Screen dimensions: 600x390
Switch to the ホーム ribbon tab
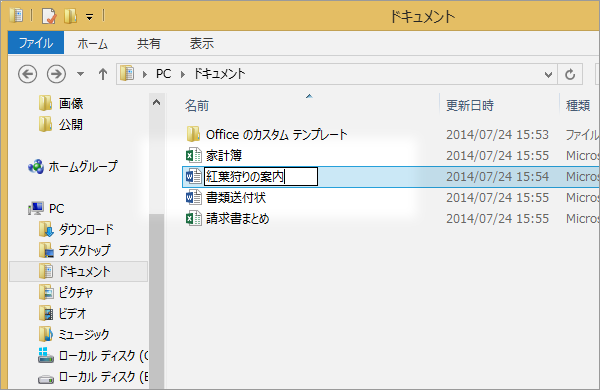(x=93, y=44)
